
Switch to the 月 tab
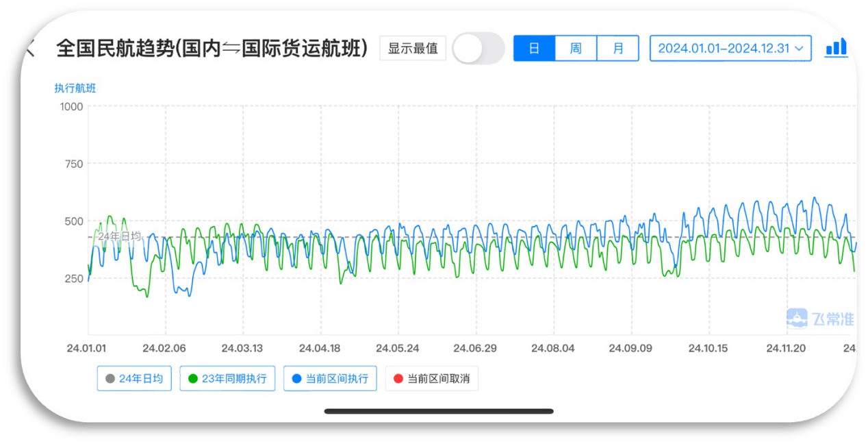pyautogui.click(x=618, y=49)
